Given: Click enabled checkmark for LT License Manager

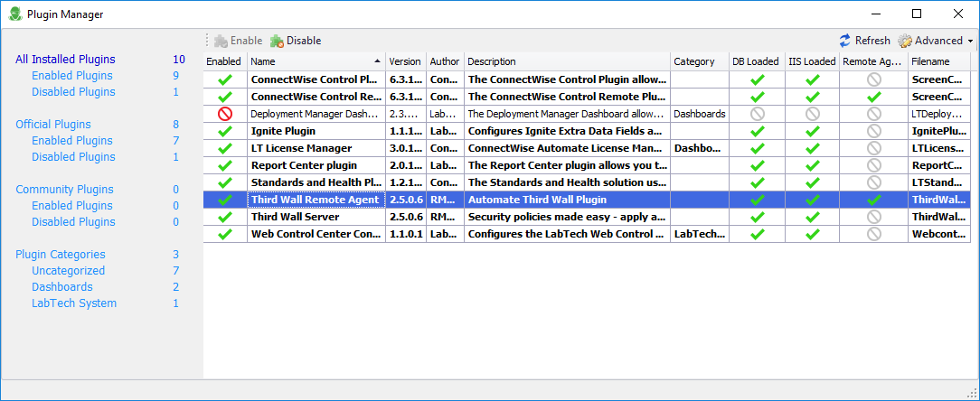Looking at the screenshot, I should click(225, 148).
